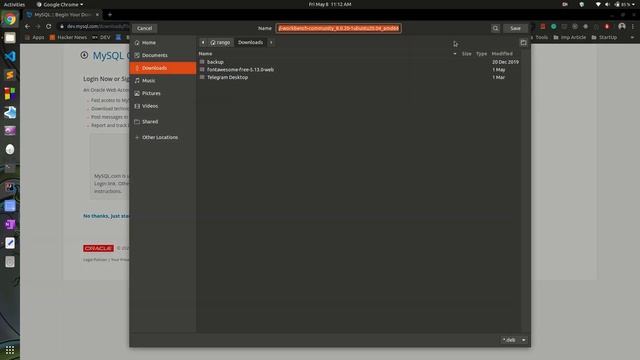Click the Chrome address bar
640x360 pixels.
(94, 26)
